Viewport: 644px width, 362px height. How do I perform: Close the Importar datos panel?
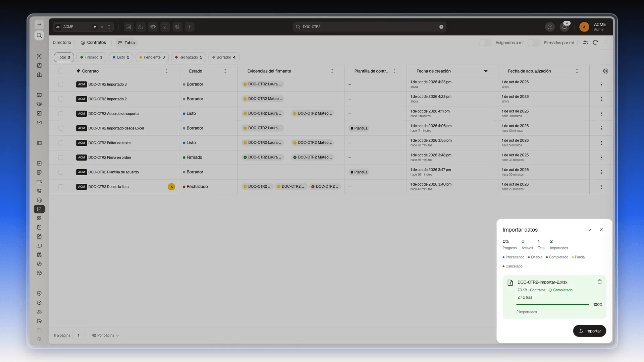[601, 230]
